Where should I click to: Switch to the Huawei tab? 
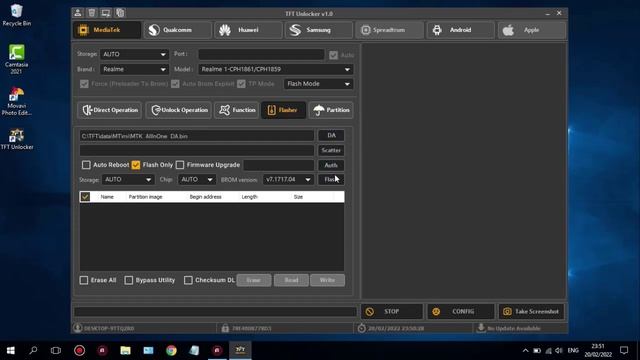click(x=248, y=30)
